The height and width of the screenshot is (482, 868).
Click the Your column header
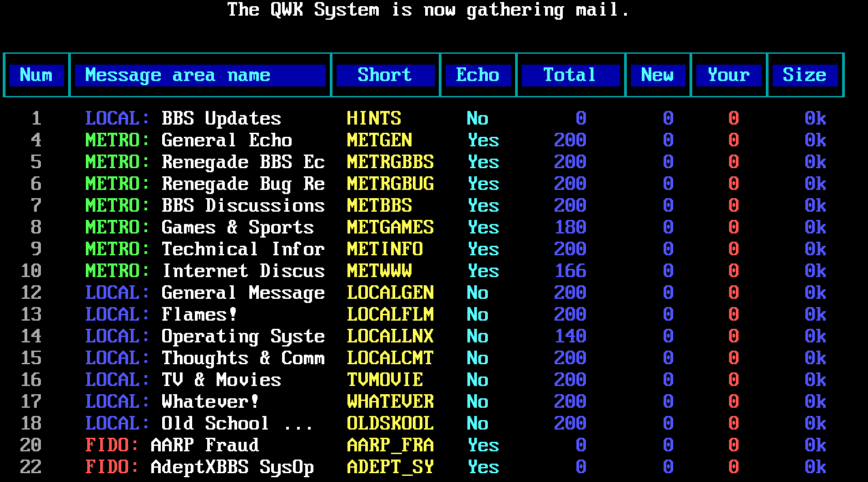coord(728,75)
